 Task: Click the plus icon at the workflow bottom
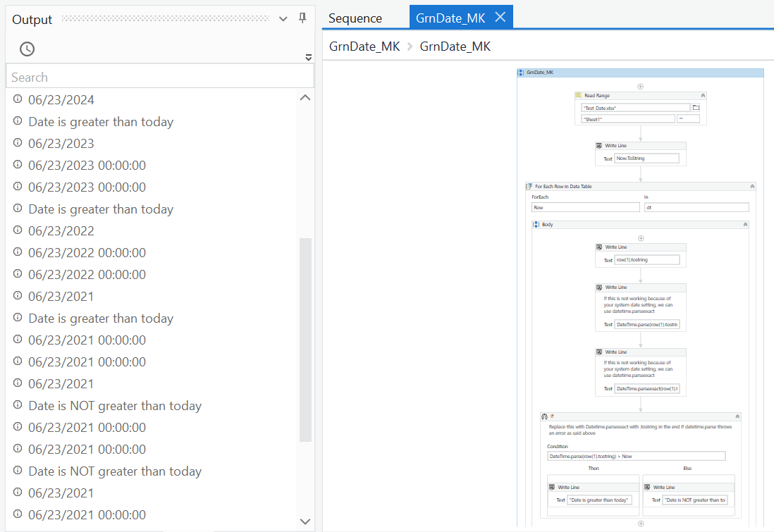640,523
